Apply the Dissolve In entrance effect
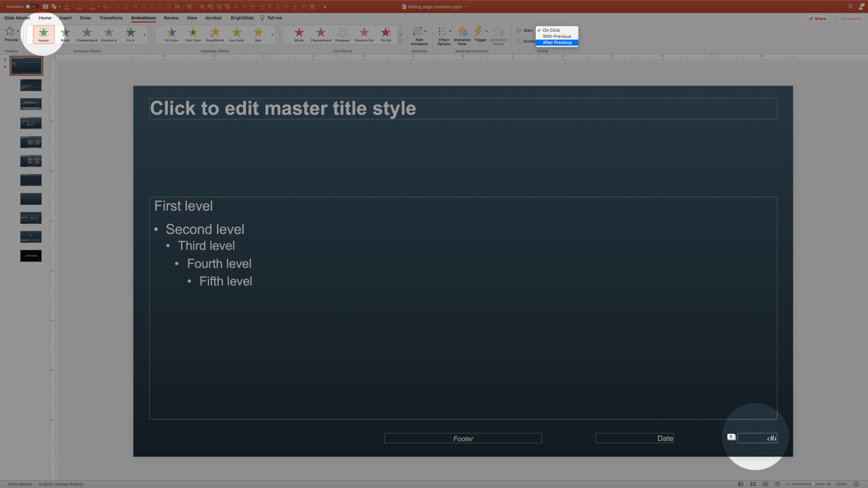 coord(109,35)
